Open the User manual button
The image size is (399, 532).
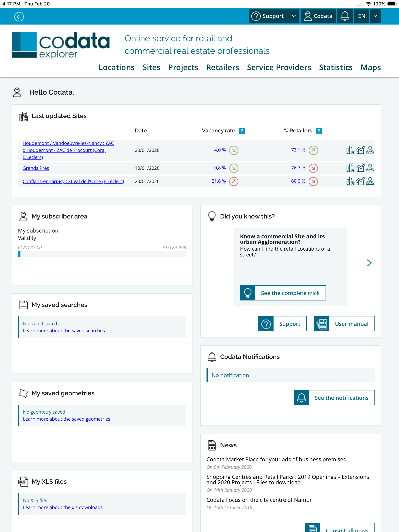344,324
